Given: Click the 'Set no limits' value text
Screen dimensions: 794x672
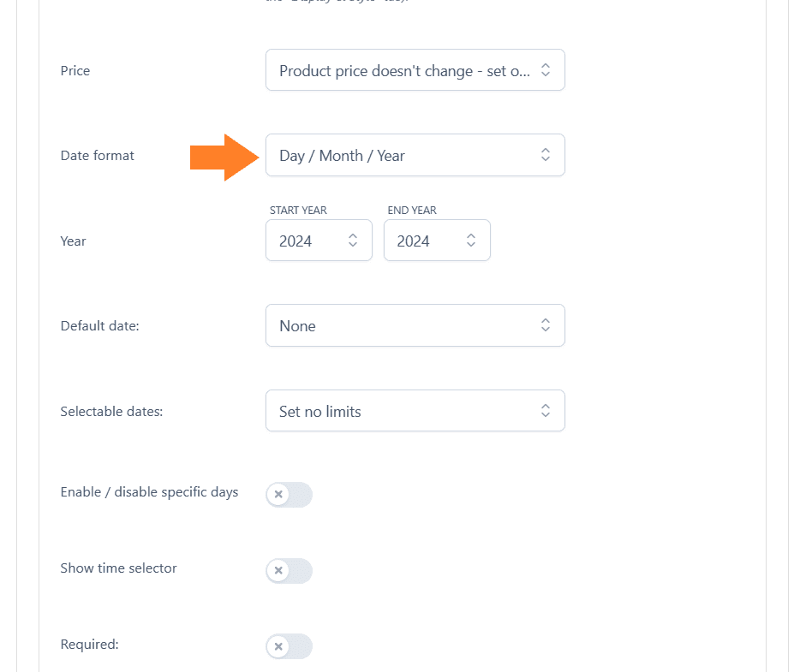Looking at the screenshot, I should 320,412.
